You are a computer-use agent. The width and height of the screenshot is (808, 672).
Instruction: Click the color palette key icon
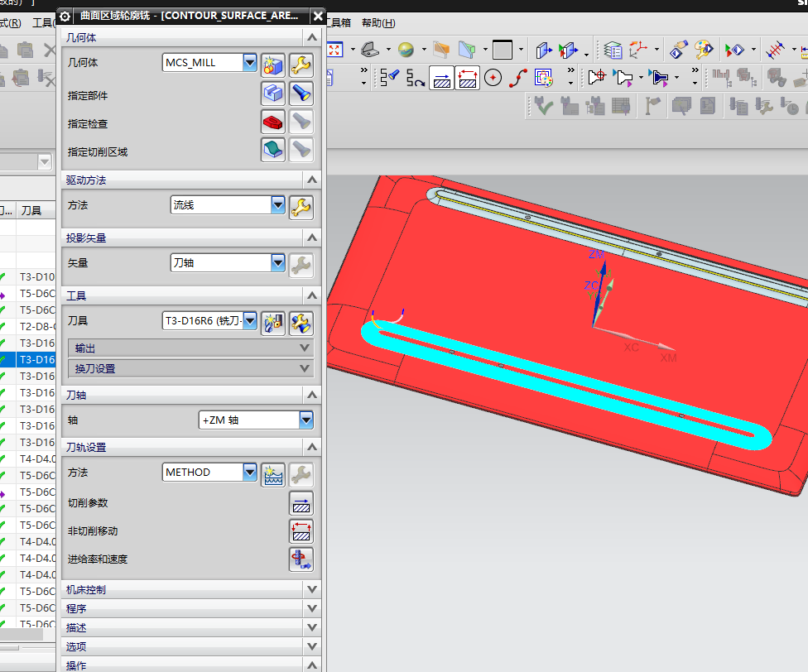[x=704, y=50]
